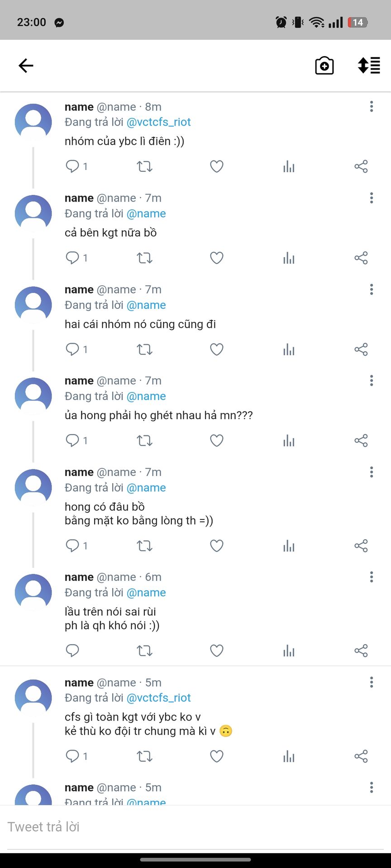View analytics for 'hai cái nhóm' tweet
391x868 pixels.
289,349
